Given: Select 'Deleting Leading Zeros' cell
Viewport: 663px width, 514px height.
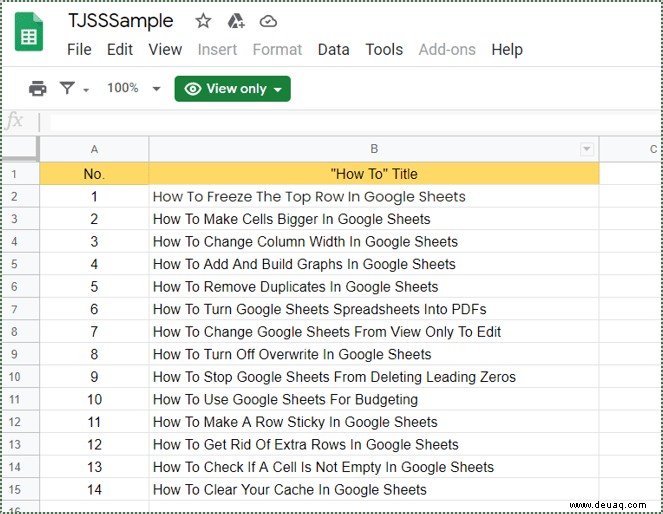Looking at the screenshot, I should click(x=374, y=377).
